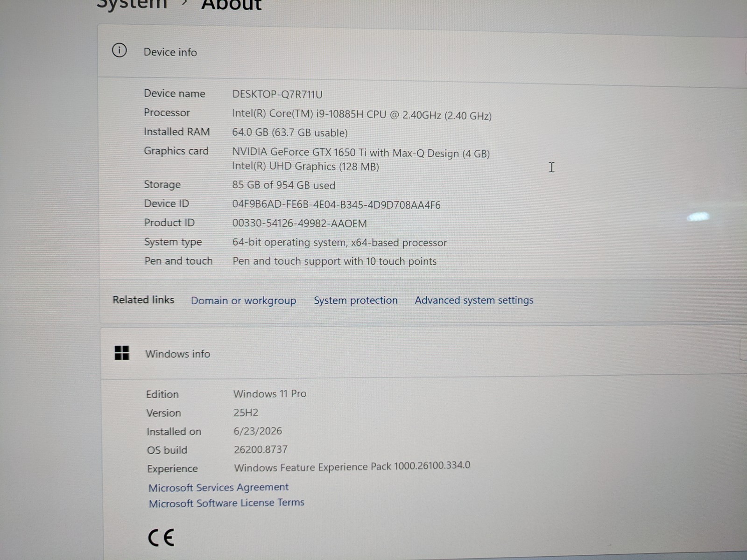Click the OS build label
This screenshot has width=747, height=560.
pyautogui.click(x=167, y=450)
